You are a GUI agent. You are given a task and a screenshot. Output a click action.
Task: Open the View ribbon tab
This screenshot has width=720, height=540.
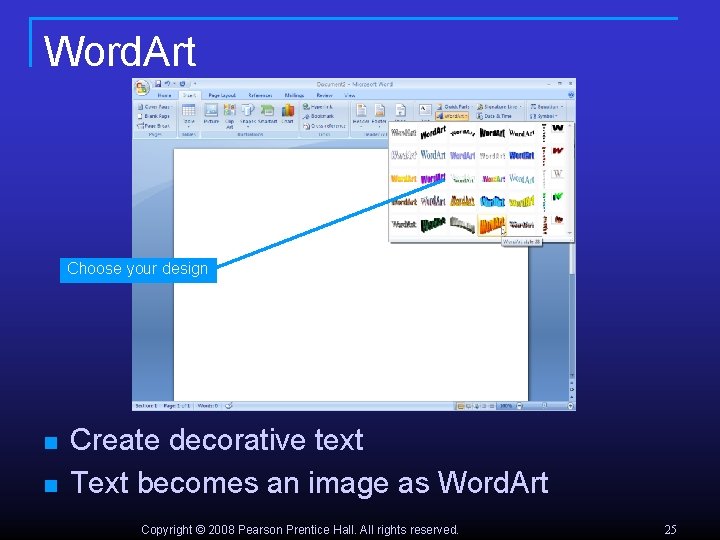(x=349, y=96)
